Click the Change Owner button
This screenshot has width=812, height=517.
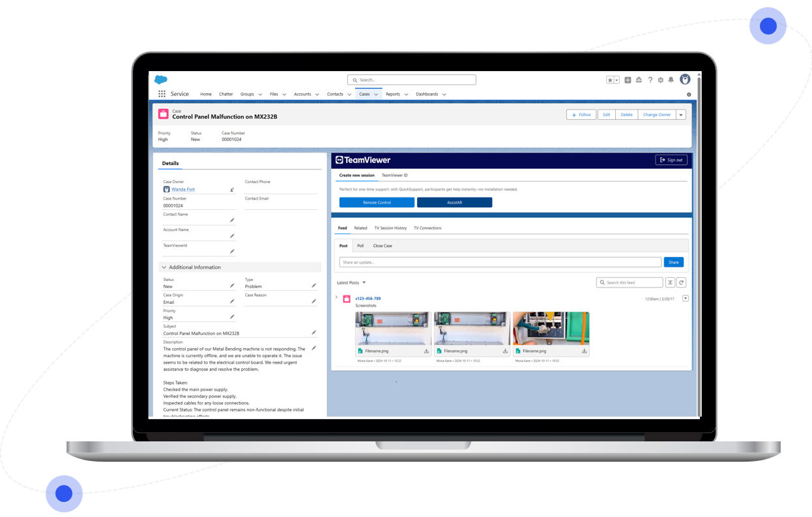pyautogui.click(x=657, y=115)
